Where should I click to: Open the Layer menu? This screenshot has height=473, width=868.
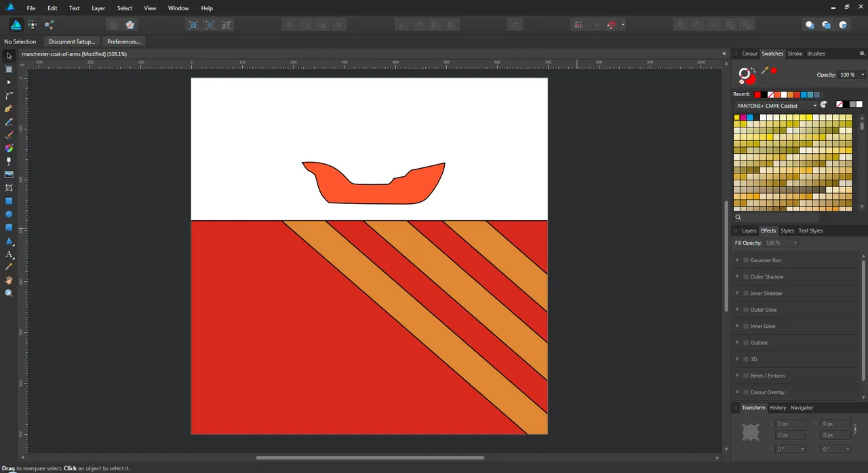(x=98, y=8)
